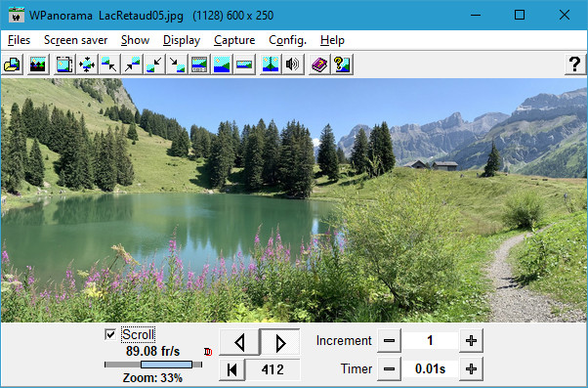Screen dimensions: 588x388
Task: Click the Increment value field showing 1
Action: pyautogui.click(x=430, y=341)
